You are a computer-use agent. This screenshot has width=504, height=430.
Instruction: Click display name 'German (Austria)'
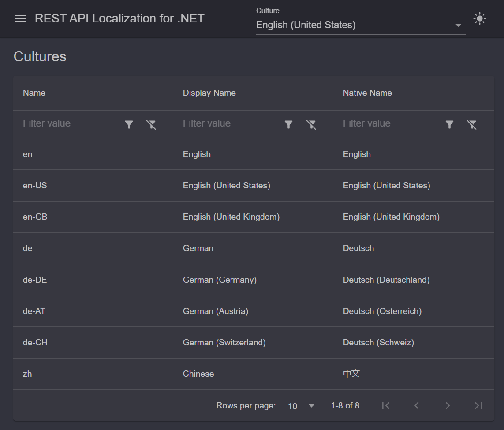pyautogui.click(x=216, y=311)
